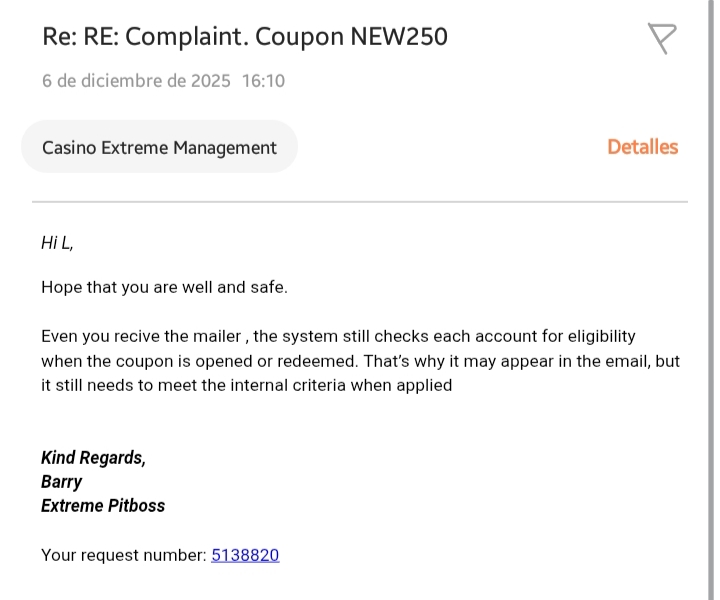Click the line starting "when the coupon is opened"
Screen dimensions: 720x600
point(360,360)
